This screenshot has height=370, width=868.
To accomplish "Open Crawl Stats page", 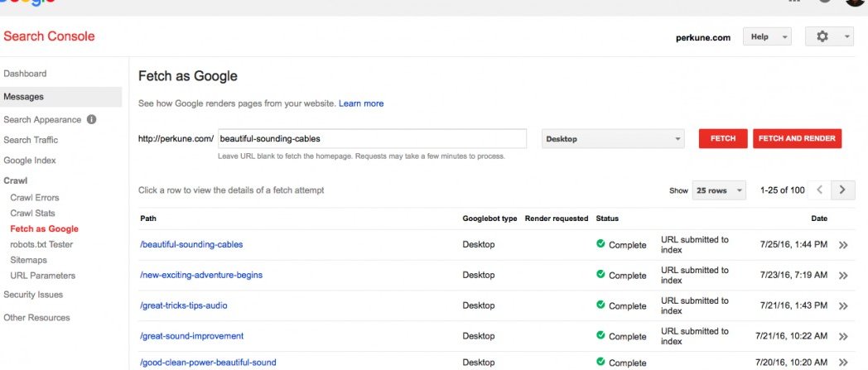I will (x=32, y=213).
